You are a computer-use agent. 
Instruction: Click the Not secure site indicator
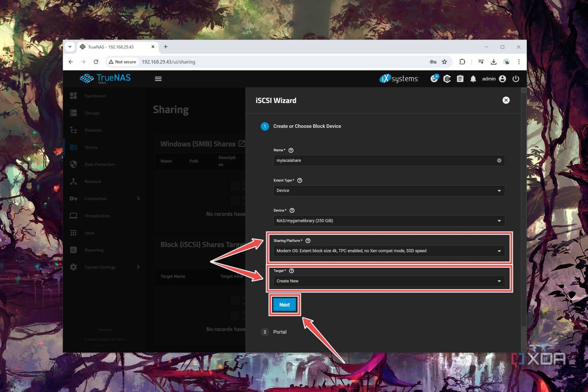(123, 62)
